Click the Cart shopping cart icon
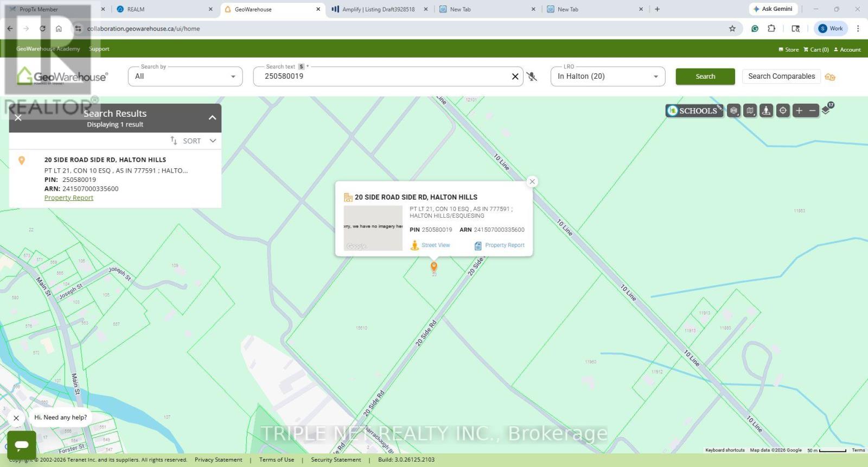 tap(806, 49)
